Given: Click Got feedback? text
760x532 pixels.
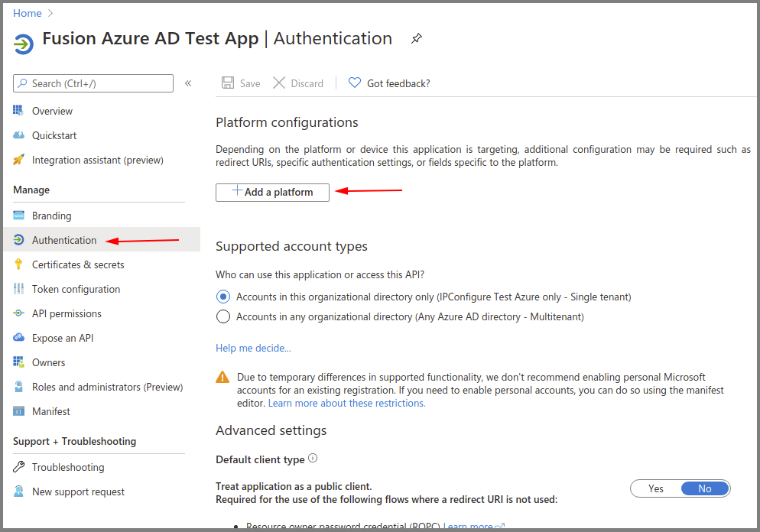Looking at the screenshot, I should pyautogui.click(x=398, y=83).
